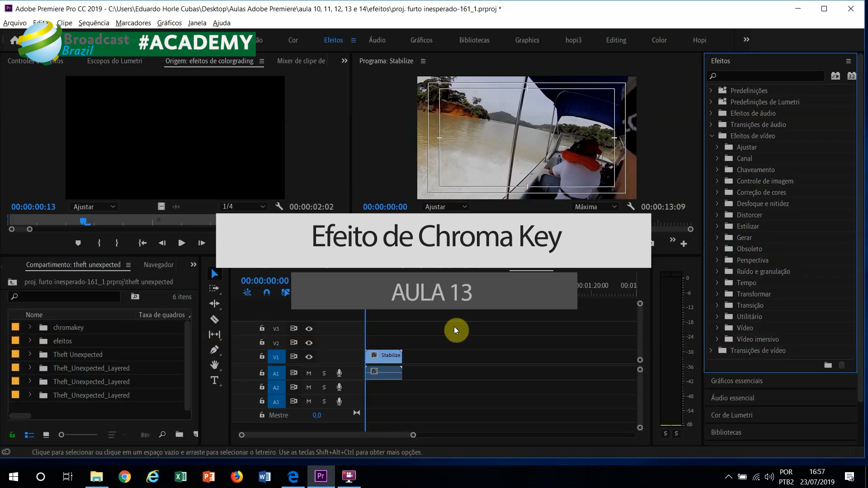Viewport: 868px width, 488px height.
Task: Select the Razor tool in toolbar
Action: (215, 319)
